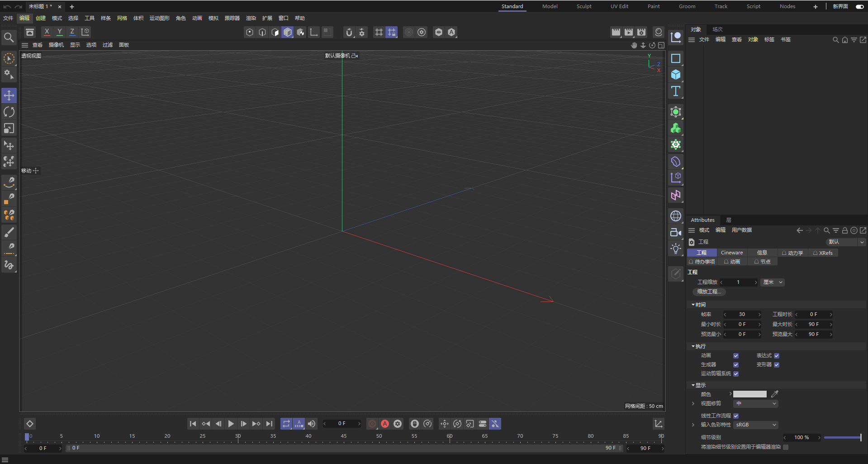
Task: Open the 渲染 menu
Action: [251, 18]
